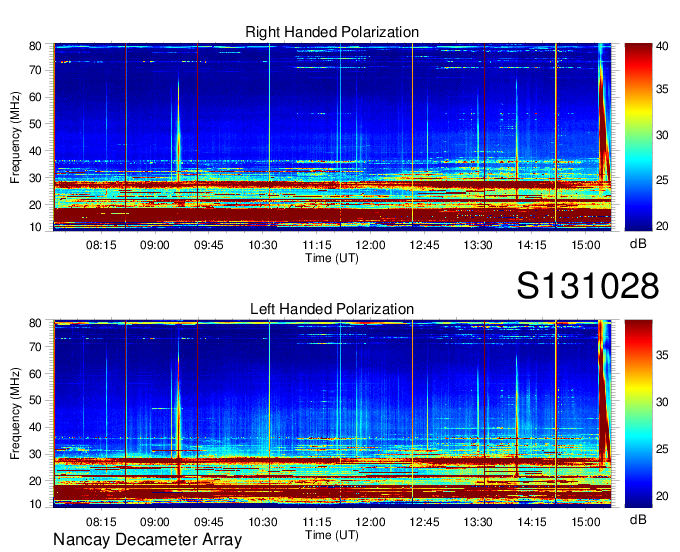
Task: Click the 10 MHz tick label of the Right Handed plot
Action: pyautogui.click(x=35, y=227)
